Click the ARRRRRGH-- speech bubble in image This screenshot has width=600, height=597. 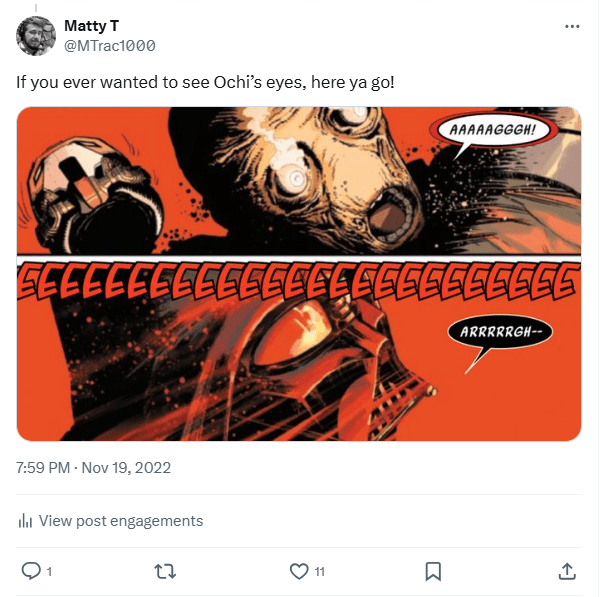pos(500,332)
